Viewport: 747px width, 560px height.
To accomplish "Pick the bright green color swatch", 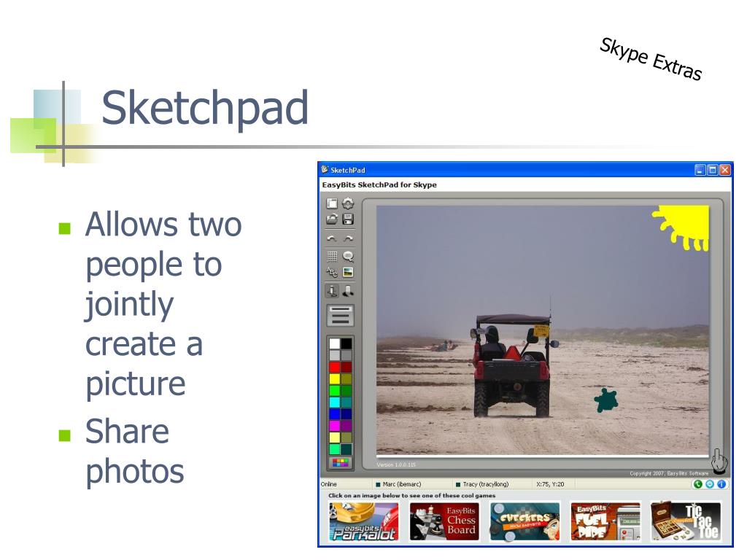I will [335, 391].
